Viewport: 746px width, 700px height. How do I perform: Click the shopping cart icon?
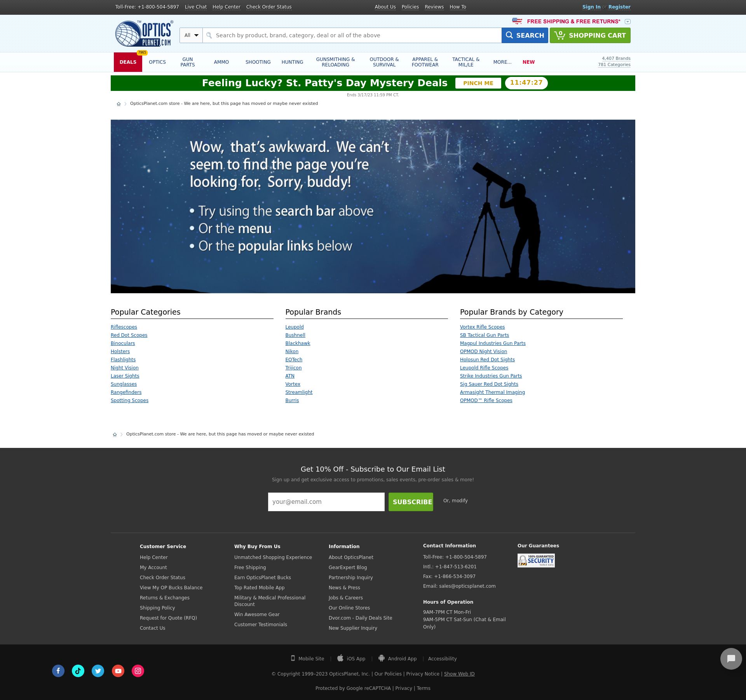(x=559, y=35)
